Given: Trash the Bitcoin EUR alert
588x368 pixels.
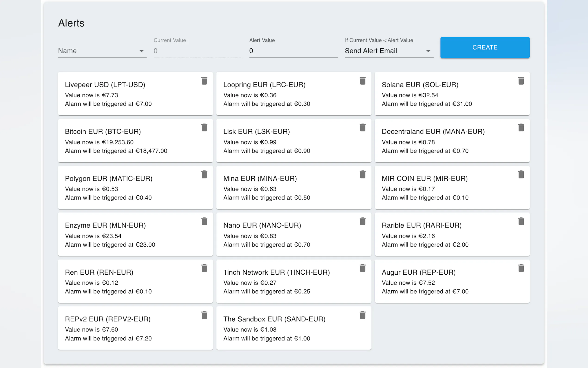Looking at the screenshot, I should pyautogui.click(x=204, y=127).
